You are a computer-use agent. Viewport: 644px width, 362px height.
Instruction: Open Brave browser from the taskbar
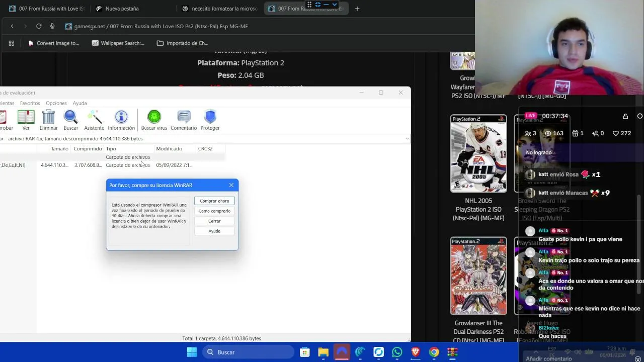pos(416,352)
